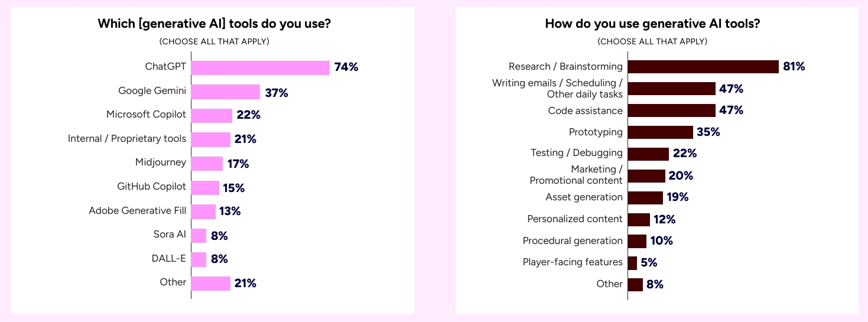Click the Sora AI label
The image size is (868, 322).
click(170, 234)
